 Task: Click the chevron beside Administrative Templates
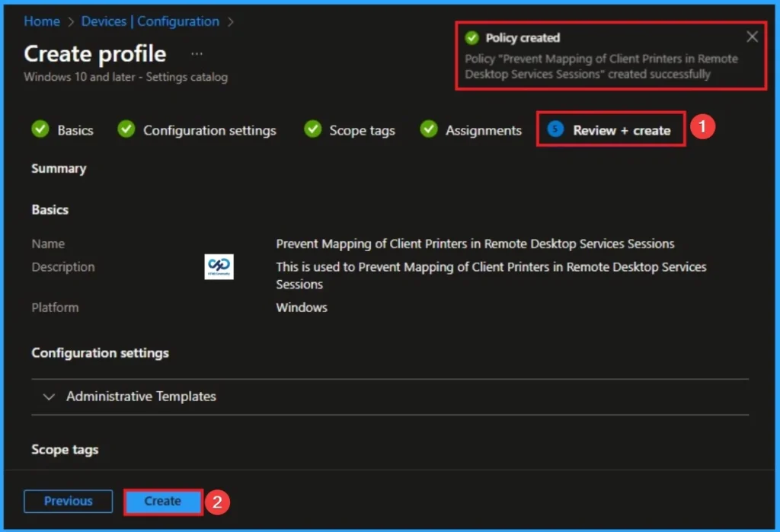click(48, 397)
